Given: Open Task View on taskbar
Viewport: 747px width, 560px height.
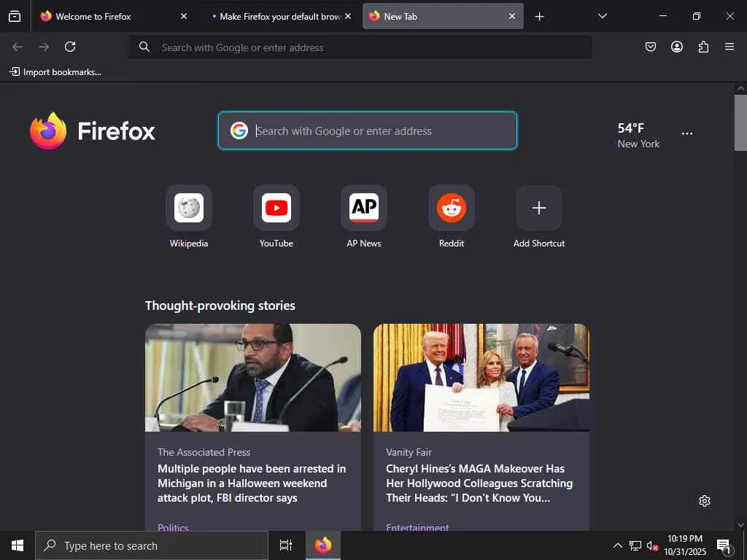Looking at the screenshot, I should (285, 545).
